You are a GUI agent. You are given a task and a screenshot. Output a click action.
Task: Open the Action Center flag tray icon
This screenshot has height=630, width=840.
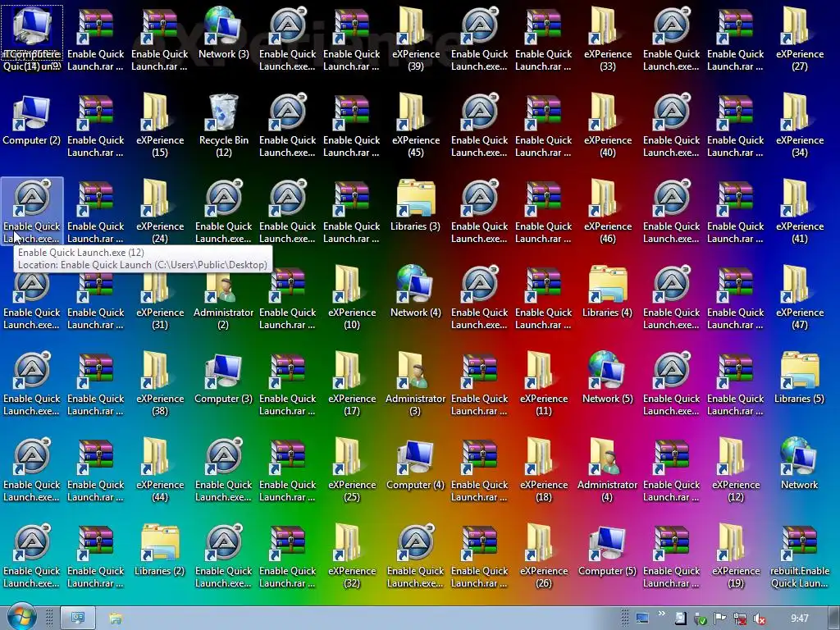[720, 619]
